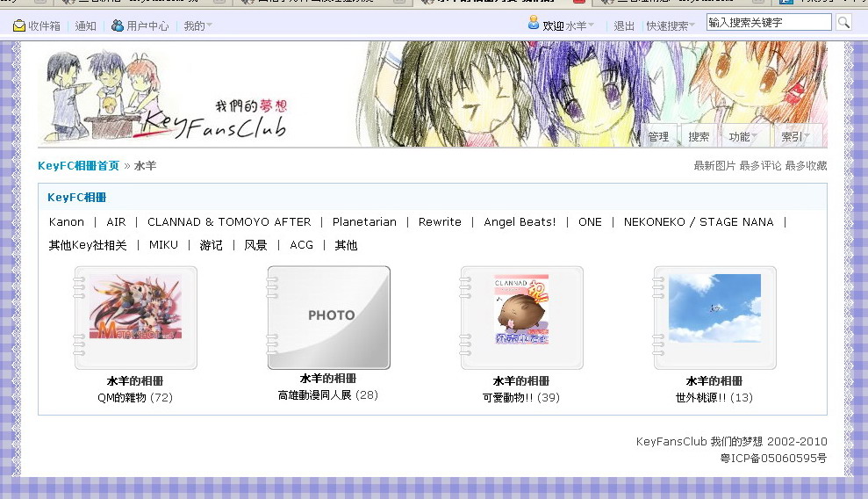Select the Planetarian category
This screenshot has height=499, width=868.
click(364, 222)
